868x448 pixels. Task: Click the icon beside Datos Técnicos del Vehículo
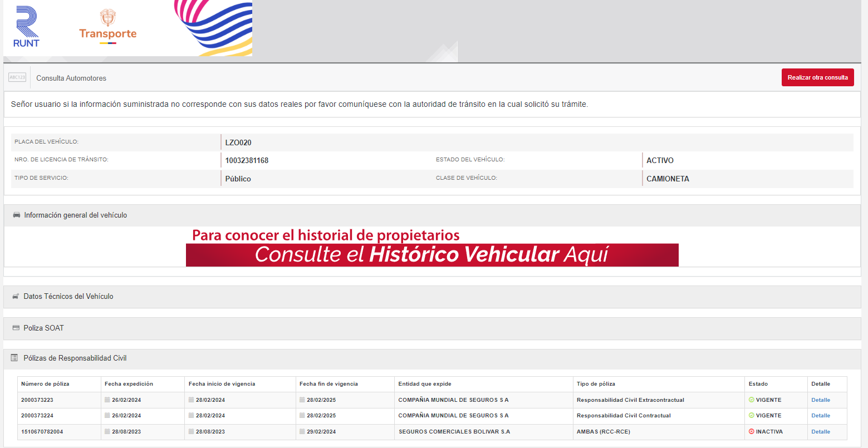[x=16, y=296]
